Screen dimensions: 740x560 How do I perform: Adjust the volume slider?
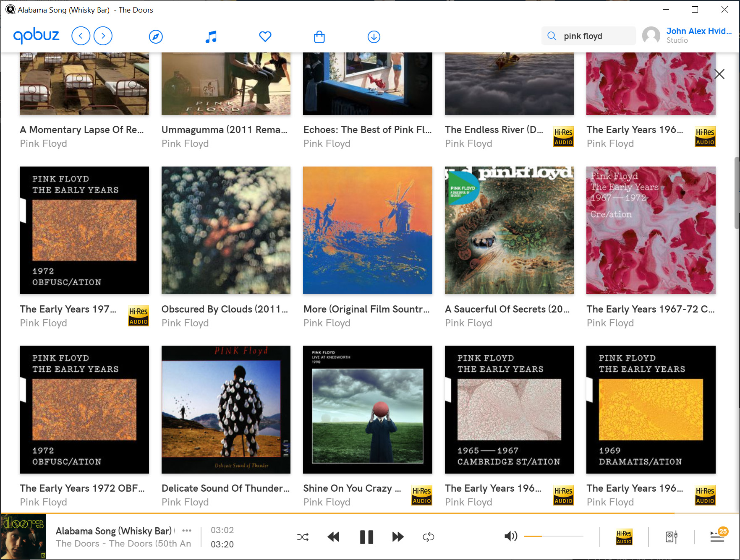(553, 536)
